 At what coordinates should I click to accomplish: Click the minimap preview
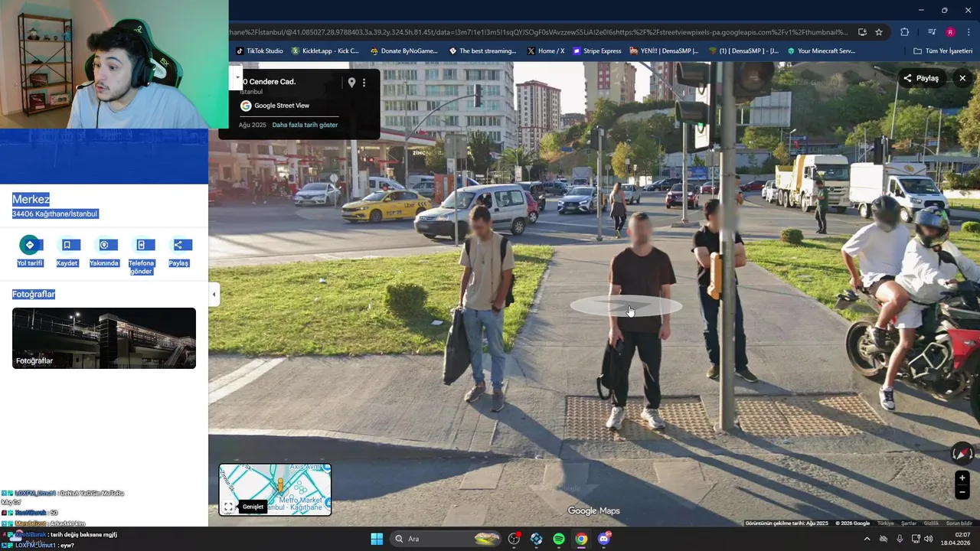[276, 489]
